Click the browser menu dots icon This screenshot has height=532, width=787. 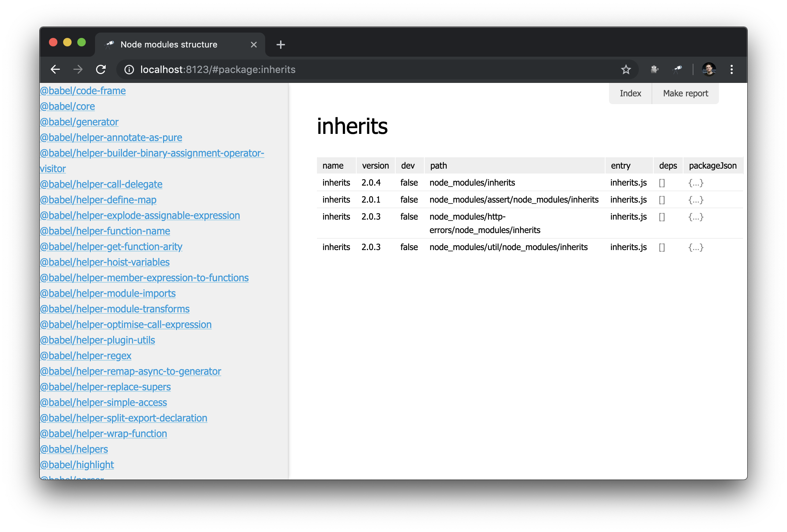pos(732,69)
